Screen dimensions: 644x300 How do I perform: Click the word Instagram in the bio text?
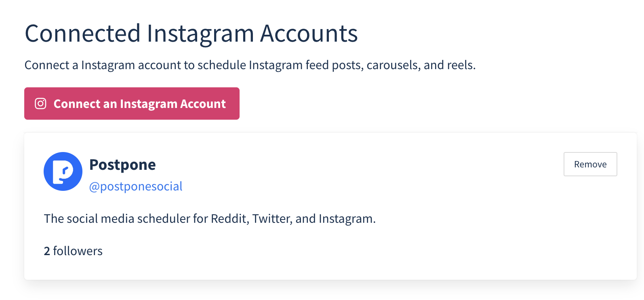tap(346, 219)
